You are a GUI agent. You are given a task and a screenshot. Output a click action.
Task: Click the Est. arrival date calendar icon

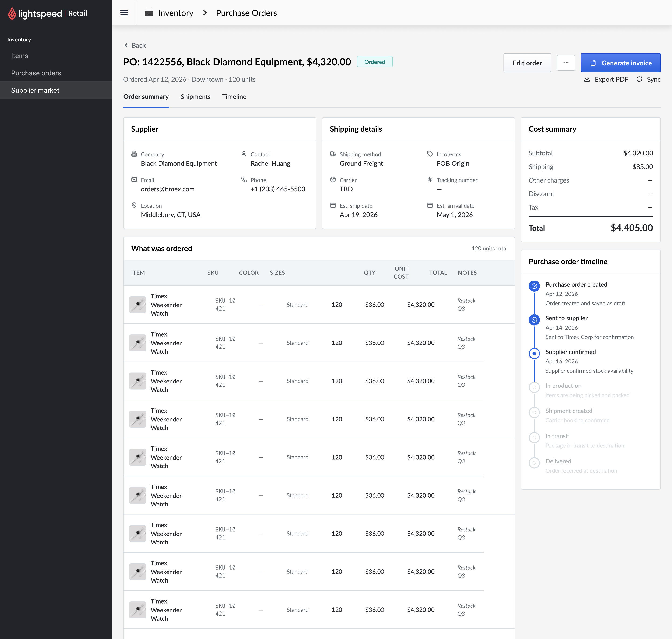[x=430, y=205]
